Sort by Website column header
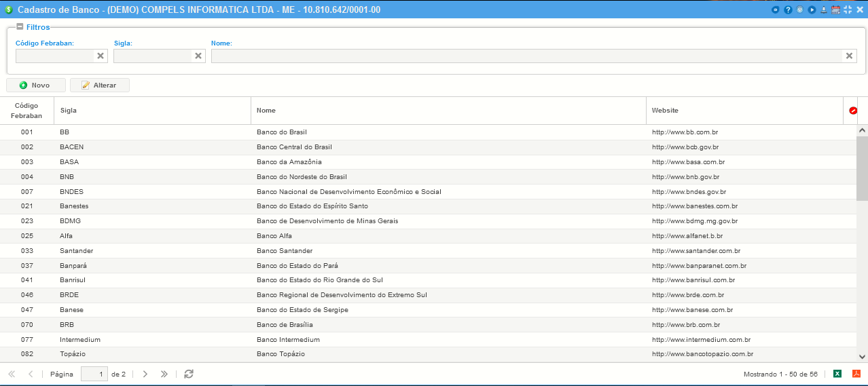Viewport: 868px width, 386px height. [x=744, y=111]
